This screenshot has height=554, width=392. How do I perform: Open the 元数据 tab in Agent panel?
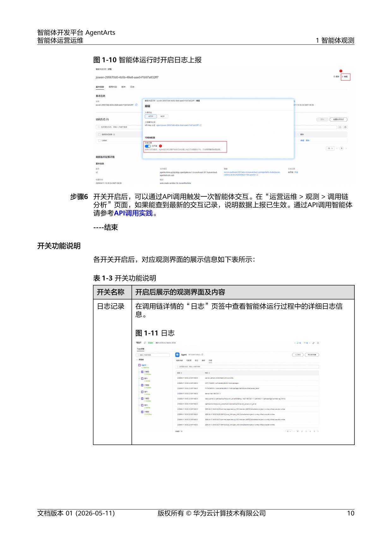click(189, 360)
